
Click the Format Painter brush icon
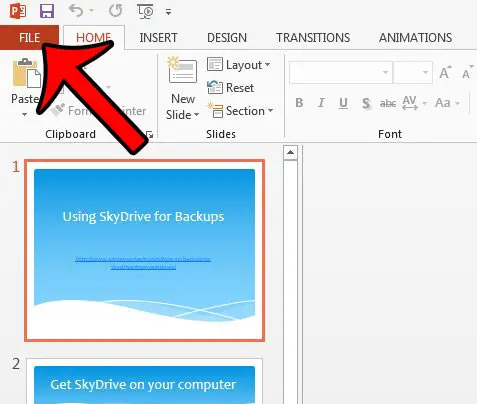[58, 110]
